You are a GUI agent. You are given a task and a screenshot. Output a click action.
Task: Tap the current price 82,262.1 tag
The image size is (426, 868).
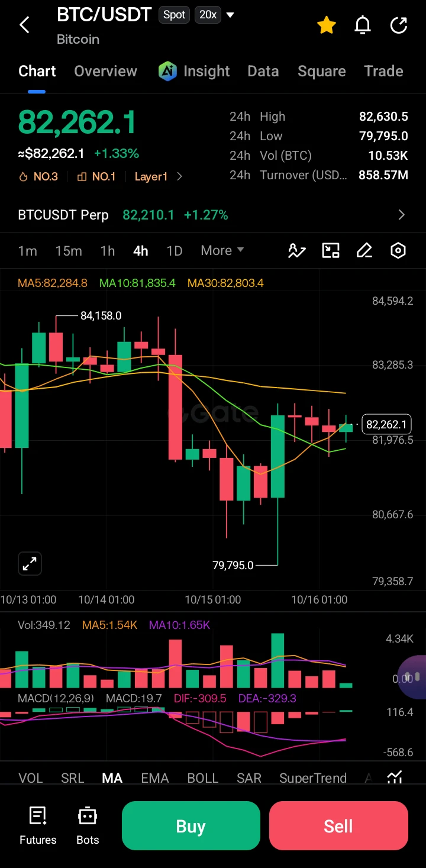pyautogui.click(x=386, y=424)
